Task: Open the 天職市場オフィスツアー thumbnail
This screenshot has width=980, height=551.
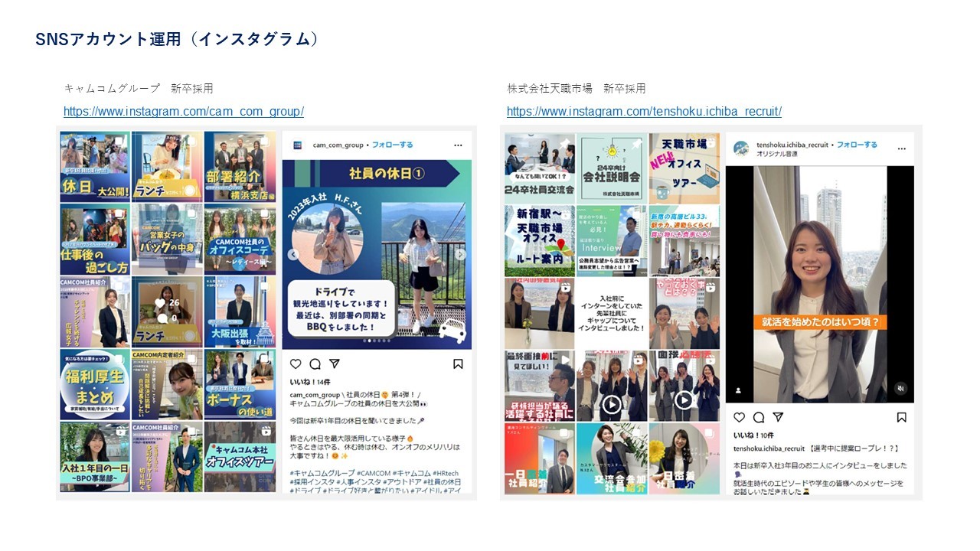Action: click(x=684, y=168)
